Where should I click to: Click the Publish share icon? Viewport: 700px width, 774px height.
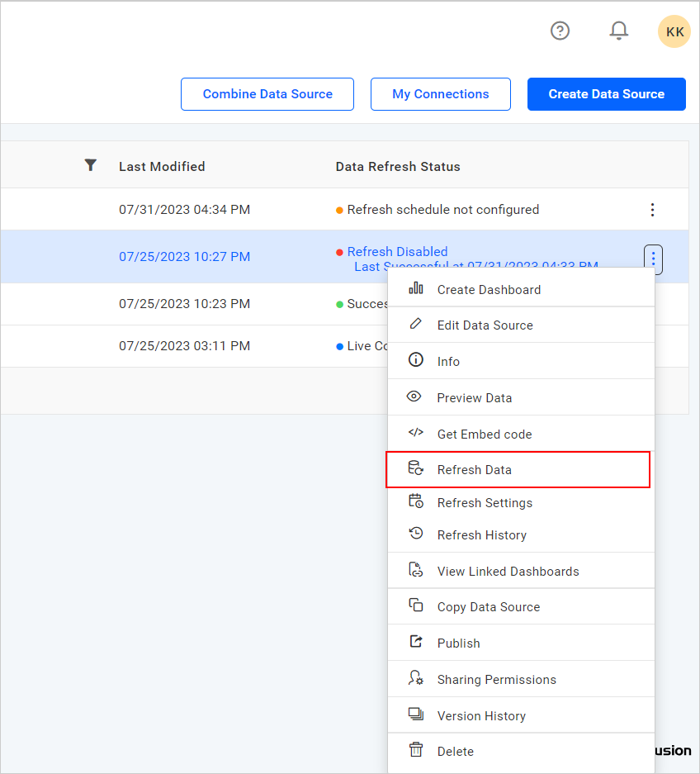(416, 641)
